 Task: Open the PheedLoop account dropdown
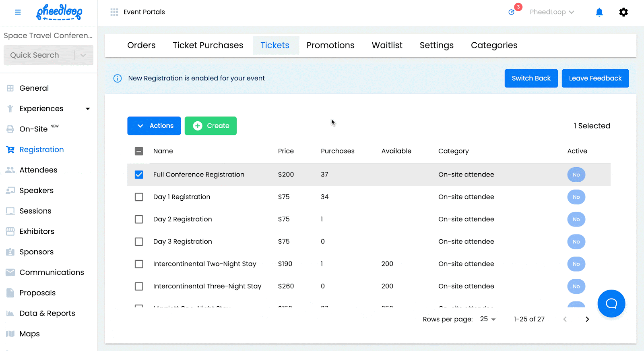pos(551,12)
